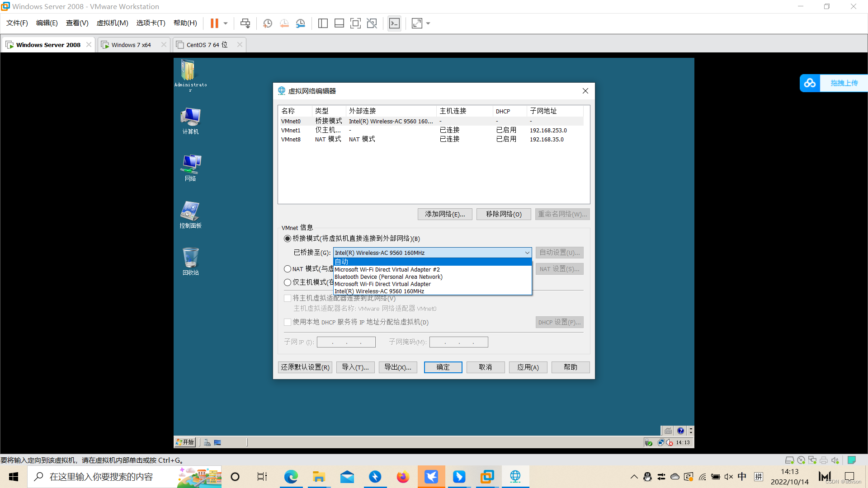868x488 pixels.
Task: Select the 桥接模式 radio button
Action: (288, 239)
